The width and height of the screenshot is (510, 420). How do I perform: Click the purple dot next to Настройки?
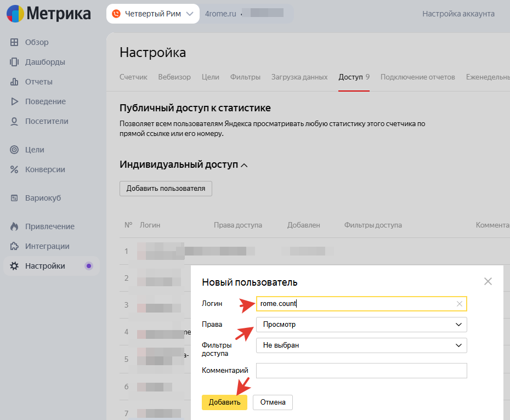click(x=89, y=266)
